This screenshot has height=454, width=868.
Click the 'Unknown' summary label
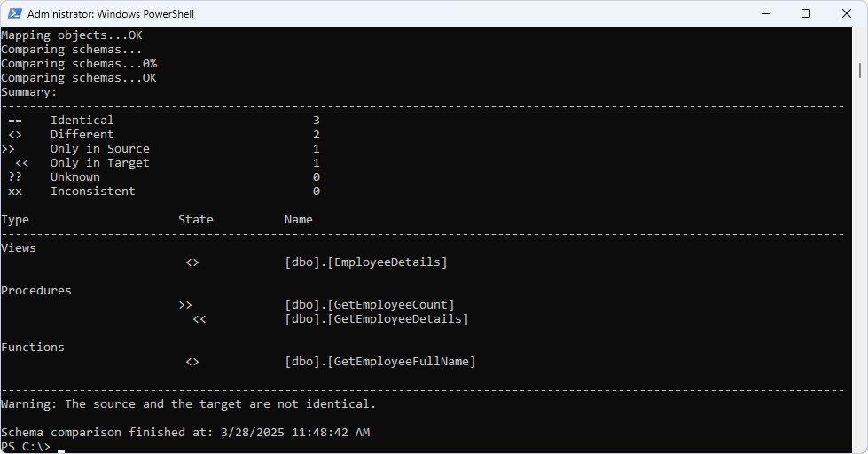point(75,177)
